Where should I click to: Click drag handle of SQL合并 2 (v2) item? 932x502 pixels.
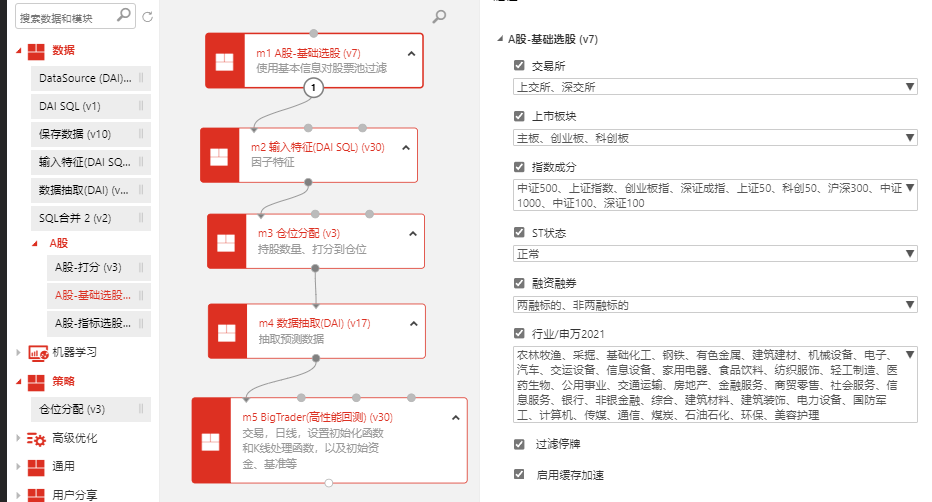[141, 217]
